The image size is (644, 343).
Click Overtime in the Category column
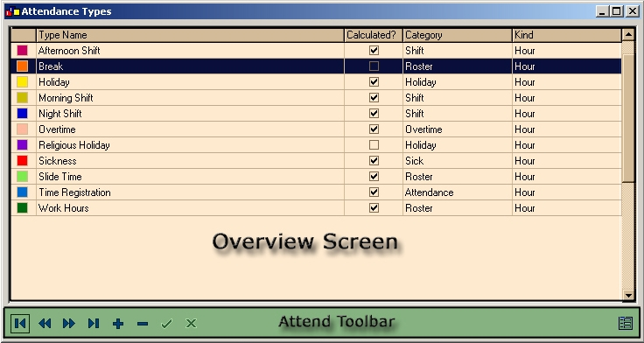458,129
